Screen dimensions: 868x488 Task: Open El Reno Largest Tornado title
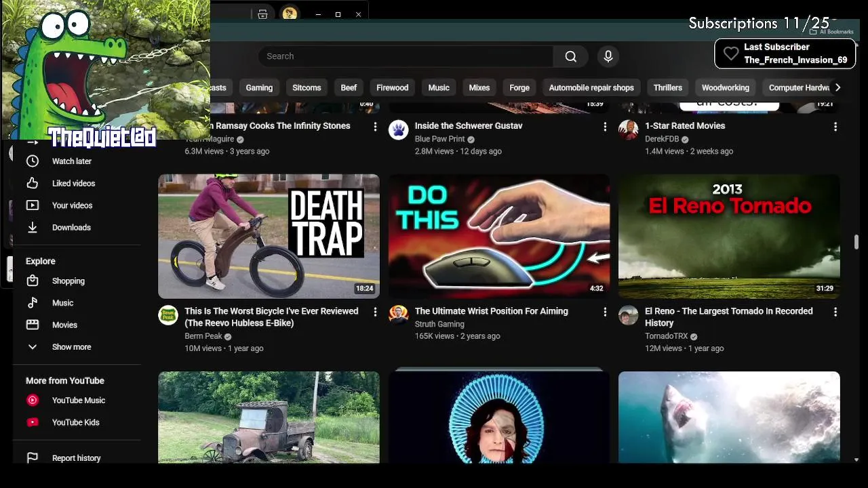(x=729, y=317)
